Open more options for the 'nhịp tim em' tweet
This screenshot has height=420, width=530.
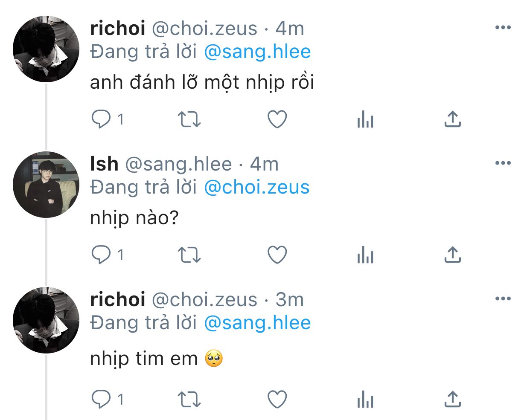pos(503,298)
